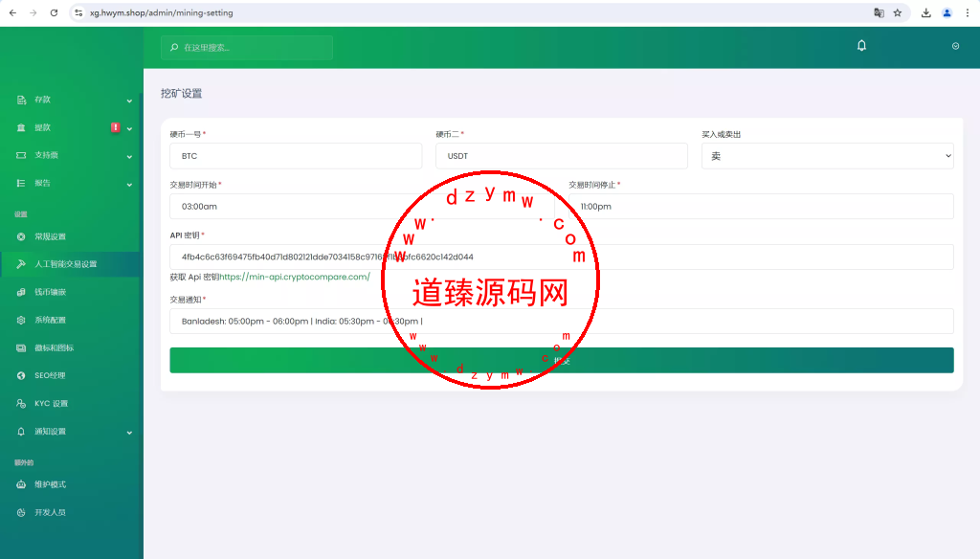Click the 交易通知 input field
The height and width of the screenshot is (559, 980).
[561, 322]
